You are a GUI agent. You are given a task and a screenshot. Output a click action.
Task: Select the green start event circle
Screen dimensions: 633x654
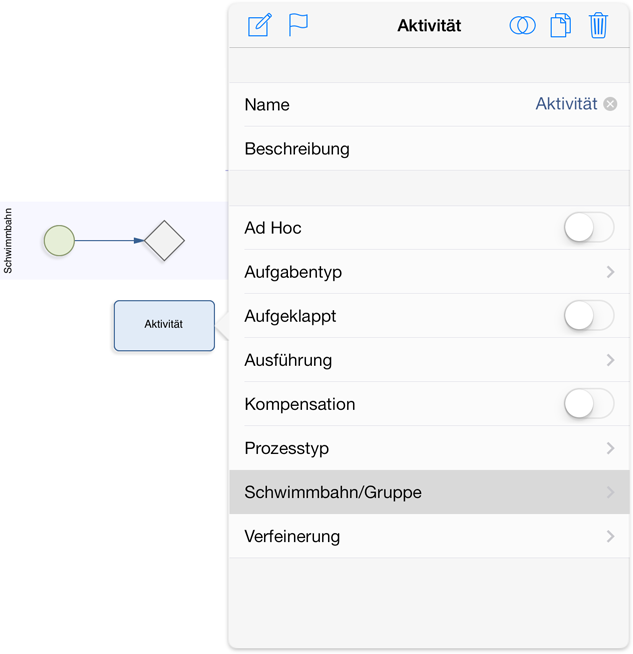(x=59, y=241)
